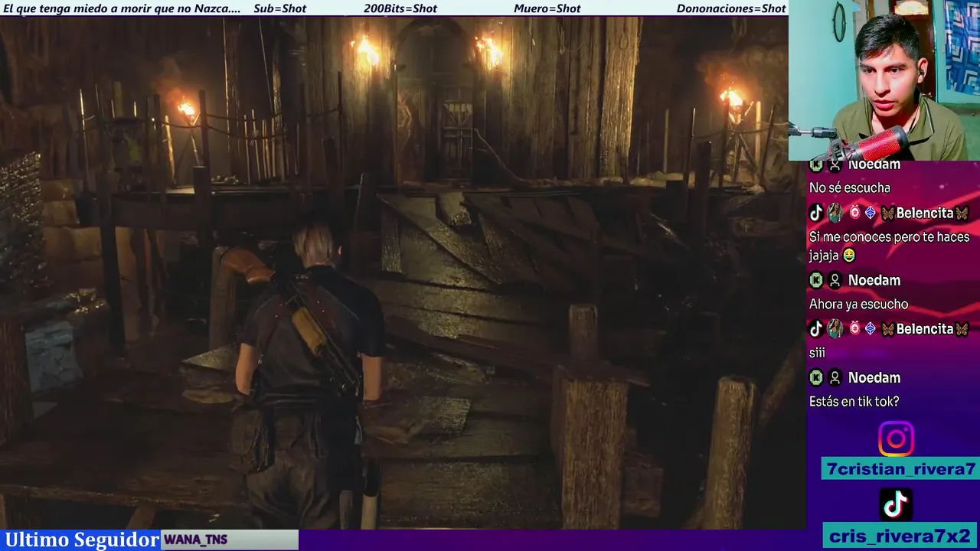Click the 7cristian_rivera7 Instagram handle
The width and height of the screenshot is (980, 551).
click(900, 469)
